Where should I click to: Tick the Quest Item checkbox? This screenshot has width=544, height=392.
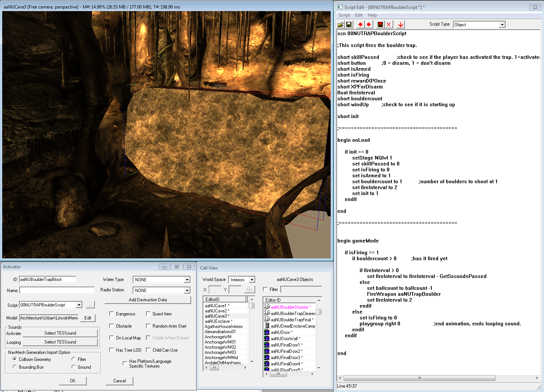(x=148, y=314)
